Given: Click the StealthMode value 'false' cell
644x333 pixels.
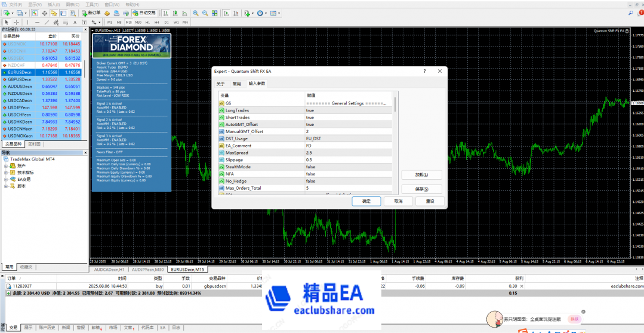Looking at the screenshot, I should pos(310,167).
